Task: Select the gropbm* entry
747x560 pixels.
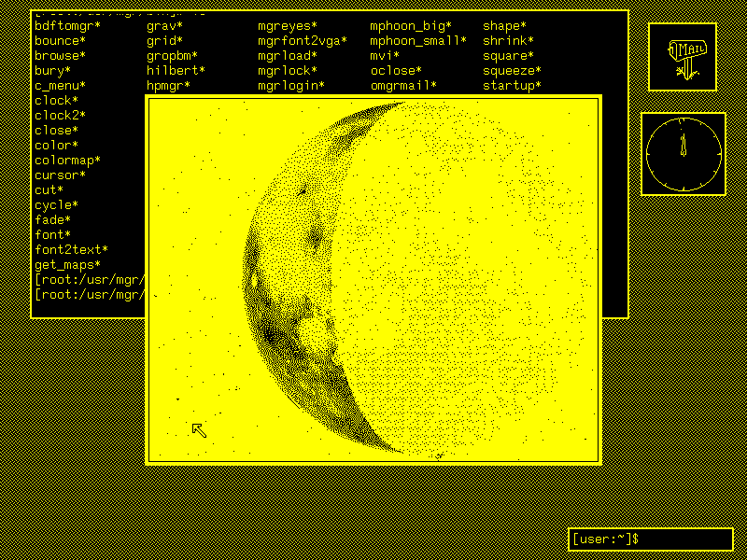Action: (x=172, y=56)
